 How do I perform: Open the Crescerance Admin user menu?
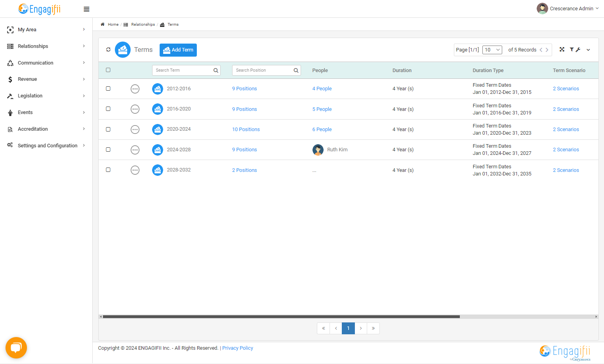pyautogui.click(x=568, y=8)
